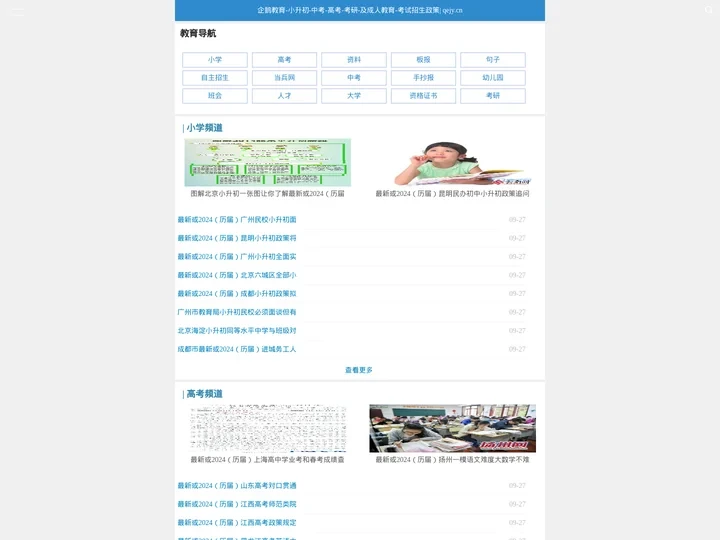
Task: Open the 高考频道 section heading
Action: pos(204,394)
